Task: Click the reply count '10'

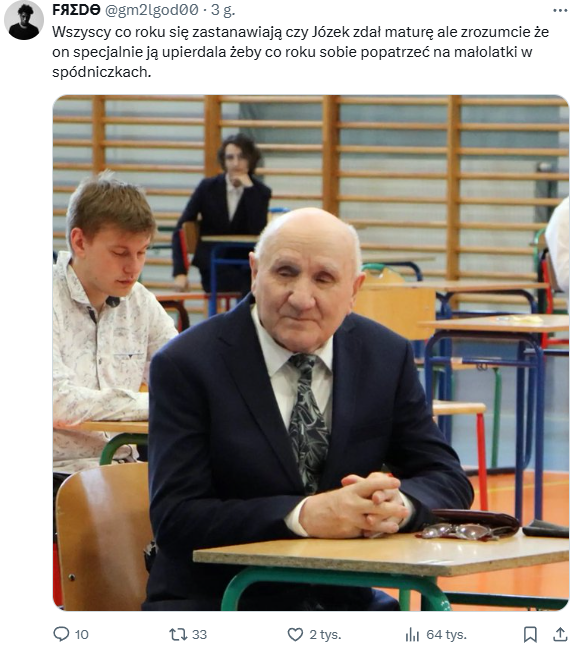Action: click(82, 634)
